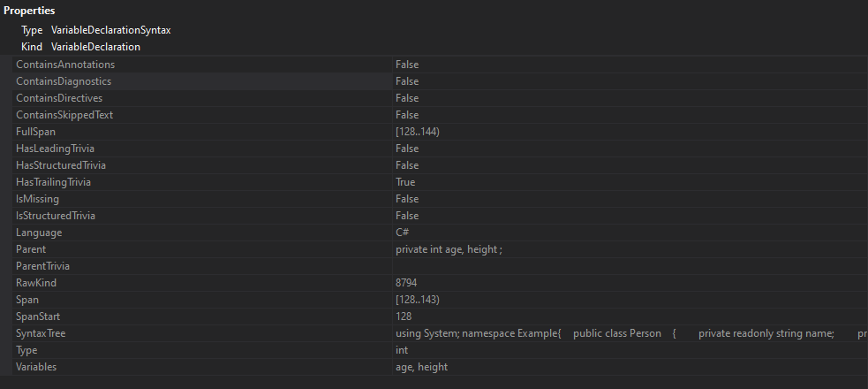
Task: Click the Language value C#
Action: (x=402, y=233)
